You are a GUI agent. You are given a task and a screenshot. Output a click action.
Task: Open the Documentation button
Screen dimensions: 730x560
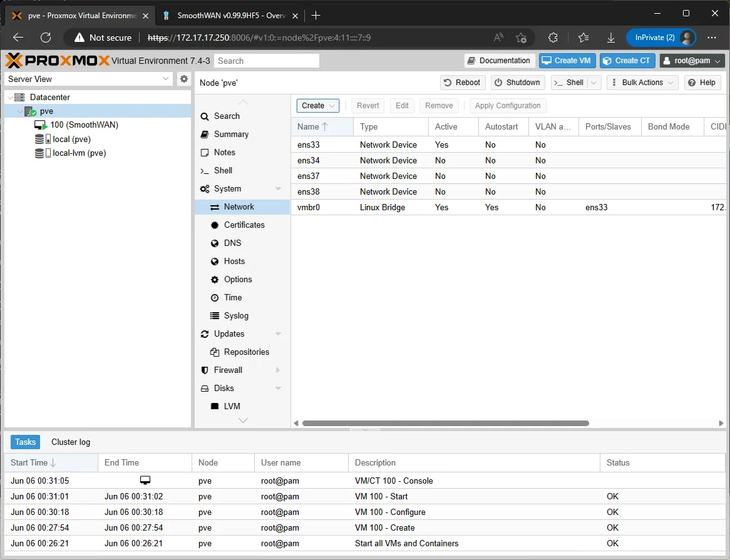[500, 61]
